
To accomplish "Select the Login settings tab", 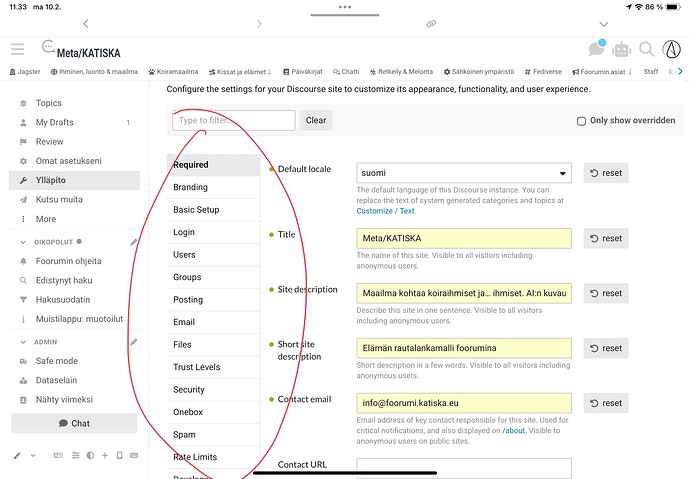I will (213, 232).
